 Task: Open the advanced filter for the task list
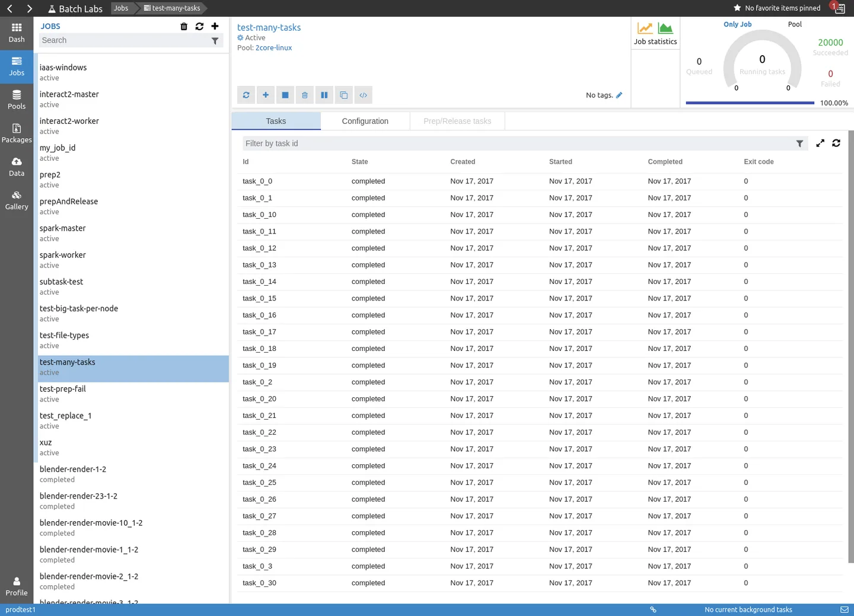point(799,143)
